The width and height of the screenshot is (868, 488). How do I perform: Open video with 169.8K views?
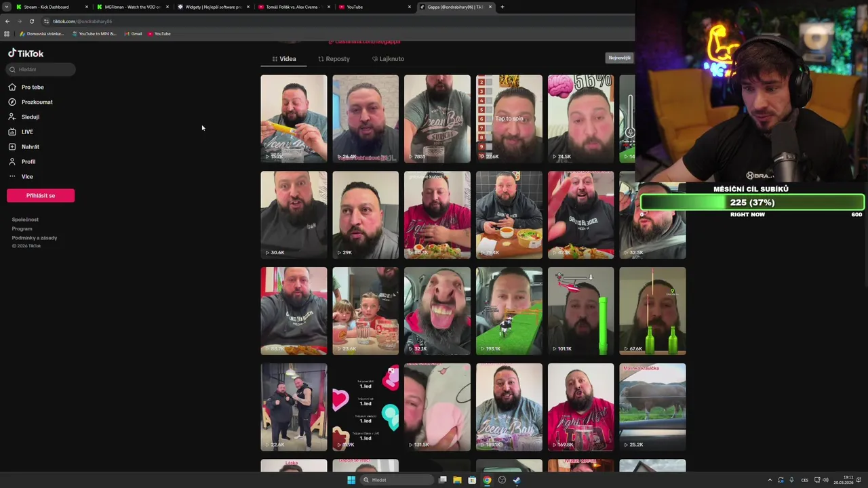coord(580,407)
